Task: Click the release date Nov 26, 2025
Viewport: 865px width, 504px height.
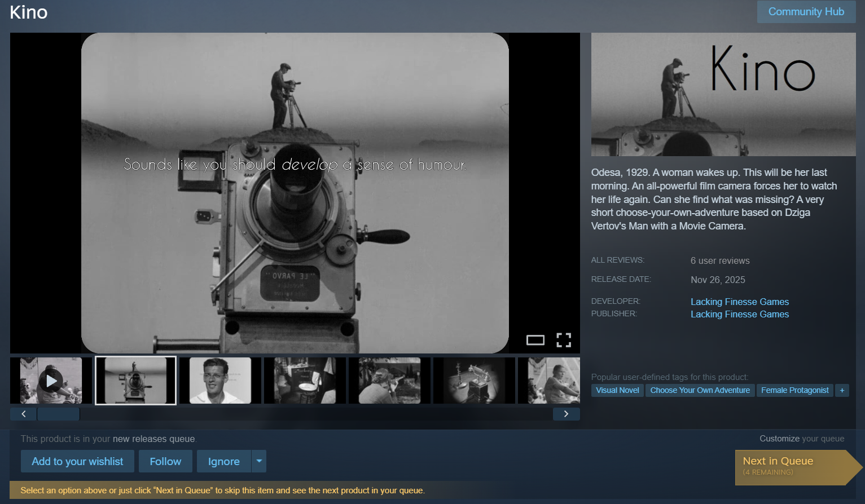Action: 718,280
